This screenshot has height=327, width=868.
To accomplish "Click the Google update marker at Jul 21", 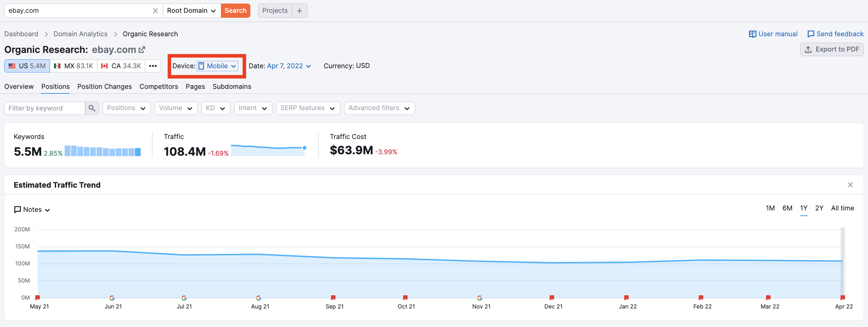I will pyautogui.click(x=184, y=298).
